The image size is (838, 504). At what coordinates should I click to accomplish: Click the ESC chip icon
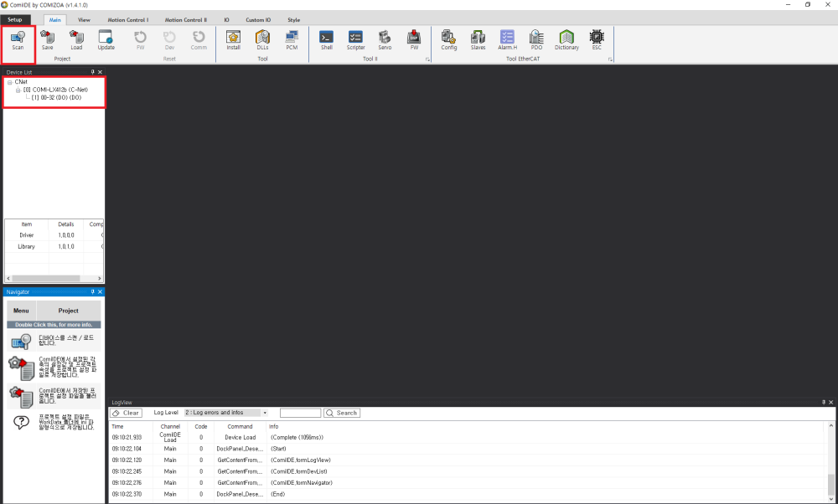coord(597,39)
